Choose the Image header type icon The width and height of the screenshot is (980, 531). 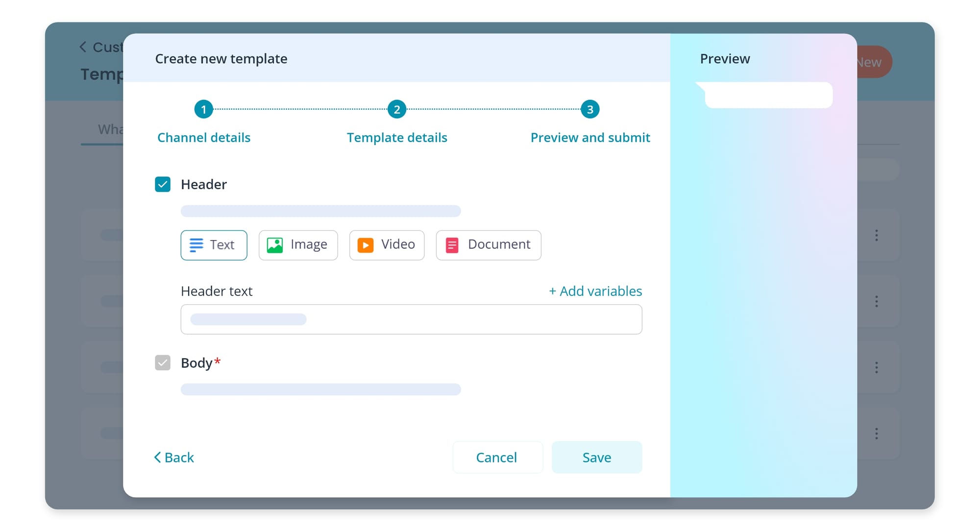tap(274, 245)
